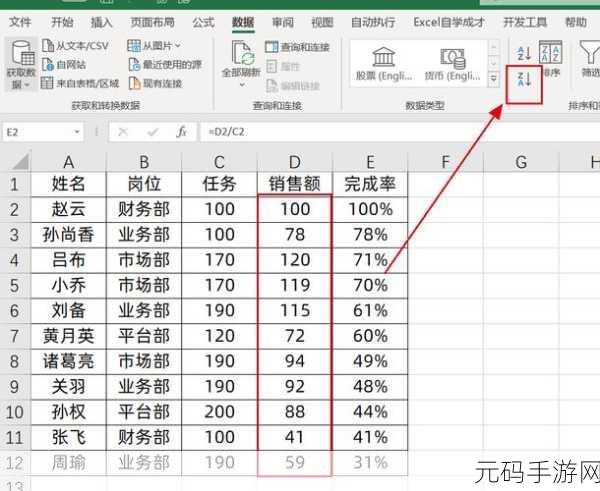Import data From Text/CSV (从文本/CSV)
Viewport: 600px width, 491px height.
tap(75, 46)
